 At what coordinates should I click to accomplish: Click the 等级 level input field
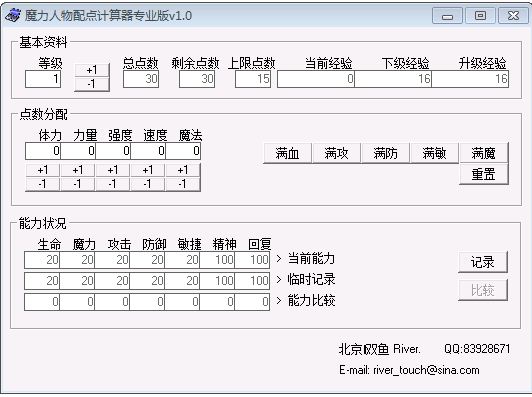[x=43, y=79]
